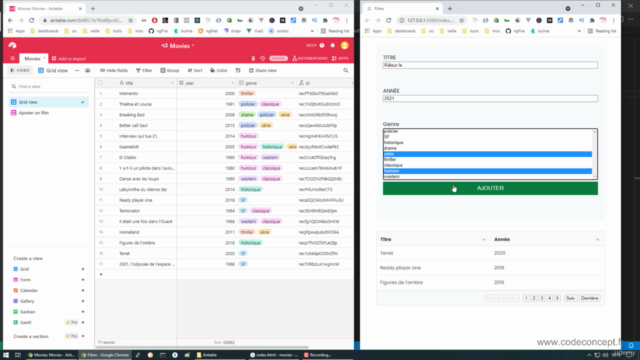Open the Grid view name switcher
This screenshot has width=640, height=360.
pos(53,70)
